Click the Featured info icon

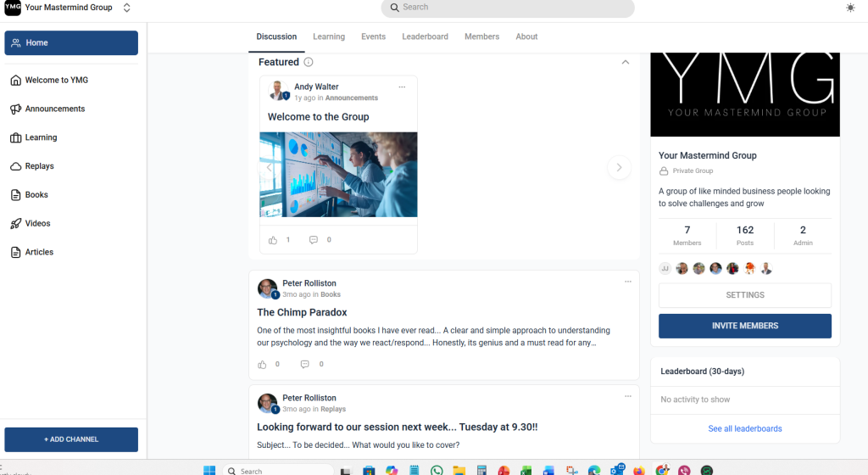(x=309, y=62)
